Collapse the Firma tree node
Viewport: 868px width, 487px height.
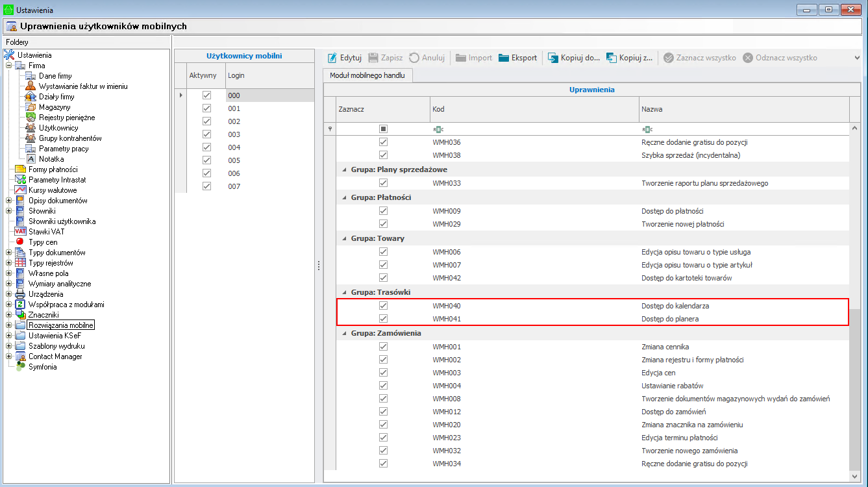click(x=9, y=66)
